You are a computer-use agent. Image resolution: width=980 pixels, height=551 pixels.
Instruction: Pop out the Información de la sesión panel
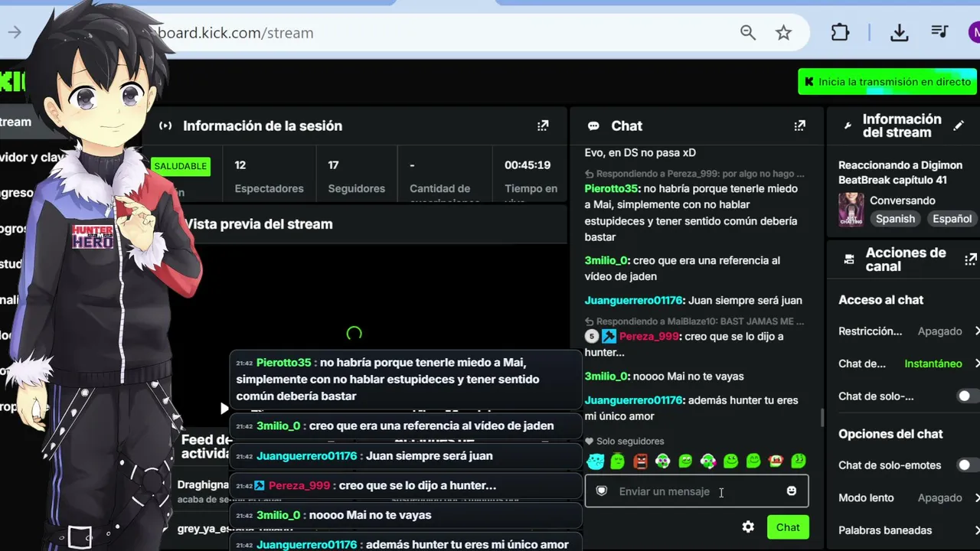coord(543,126)
